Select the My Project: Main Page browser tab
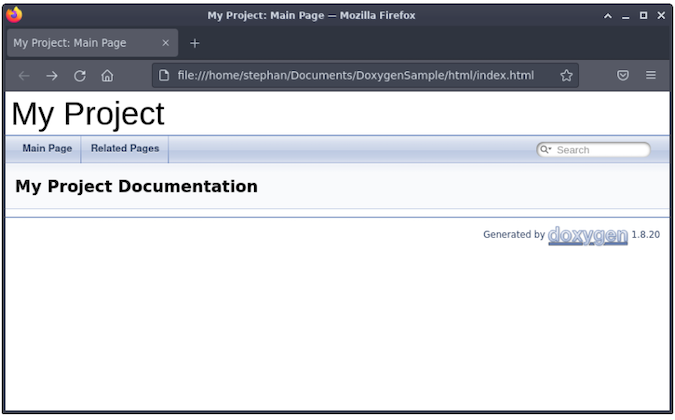The height and width of the screenshot is (420, 675). (x=80, y=43)
